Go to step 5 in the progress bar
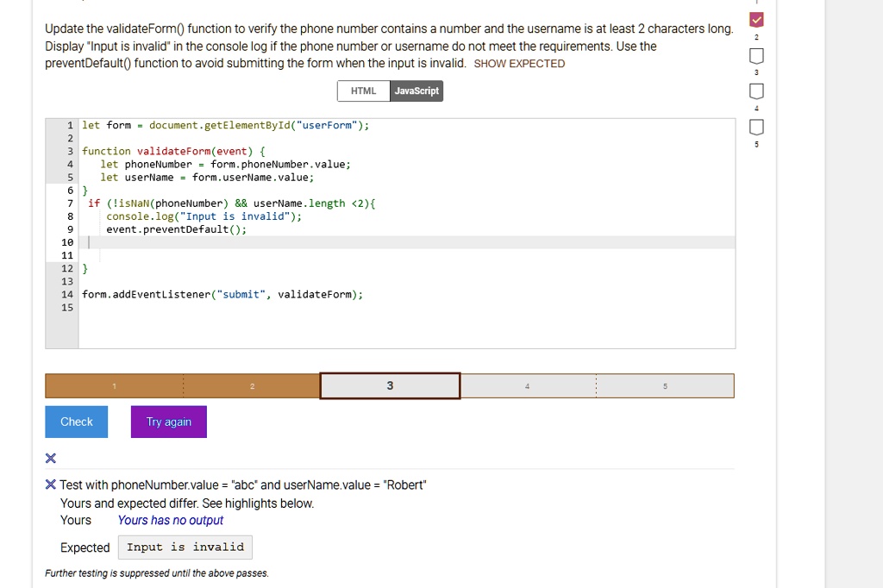 (665, 386)
